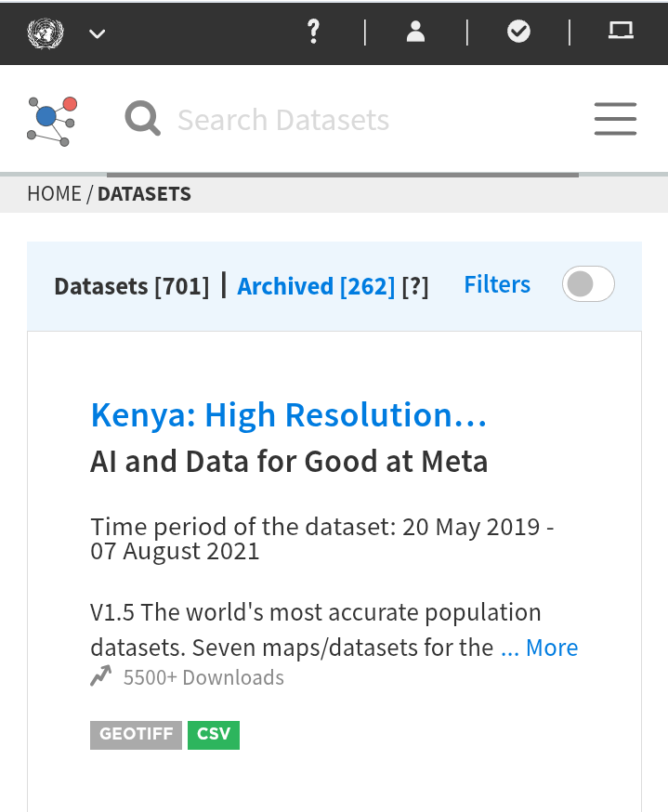Expand the dropdown chevron beside UN emblem
This screenshot has width=668, height=812.
tap(97, 34)
